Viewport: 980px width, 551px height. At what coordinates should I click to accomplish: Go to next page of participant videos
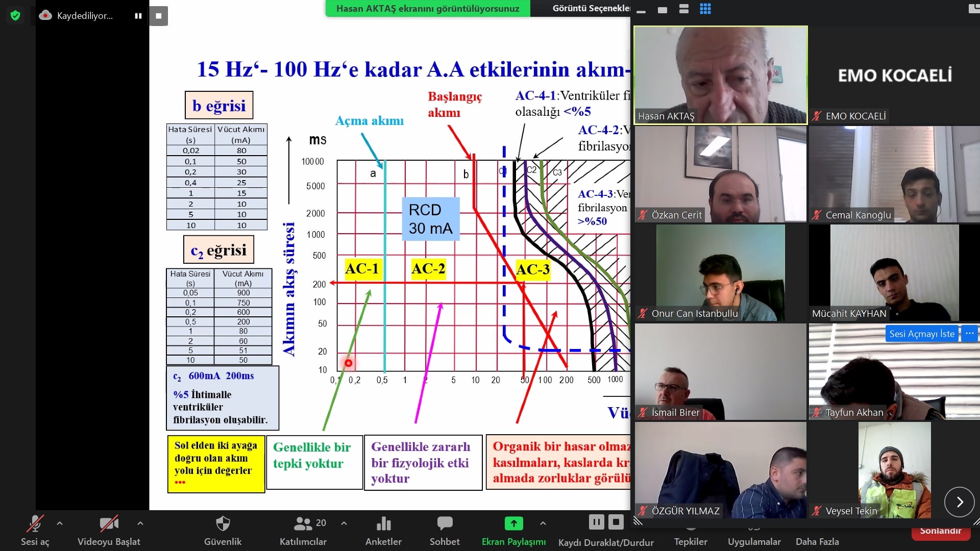960,502
